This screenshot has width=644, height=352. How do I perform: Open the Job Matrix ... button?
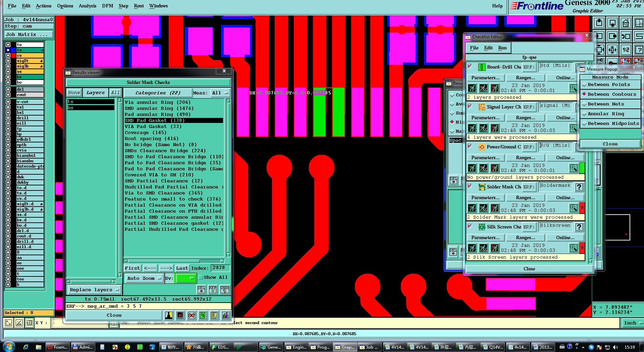pos(29,35)
